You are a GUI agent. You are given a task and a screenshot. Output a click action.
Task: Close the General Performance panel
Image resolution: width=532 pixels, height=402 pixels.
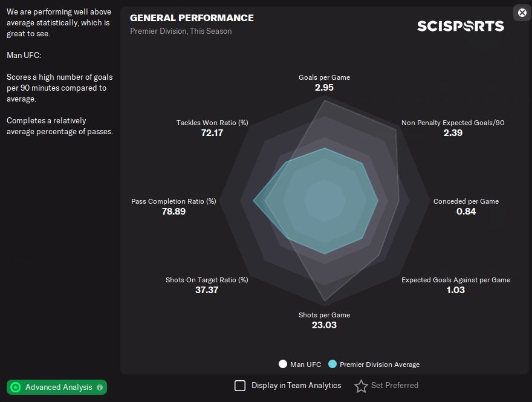click(522, 13)
